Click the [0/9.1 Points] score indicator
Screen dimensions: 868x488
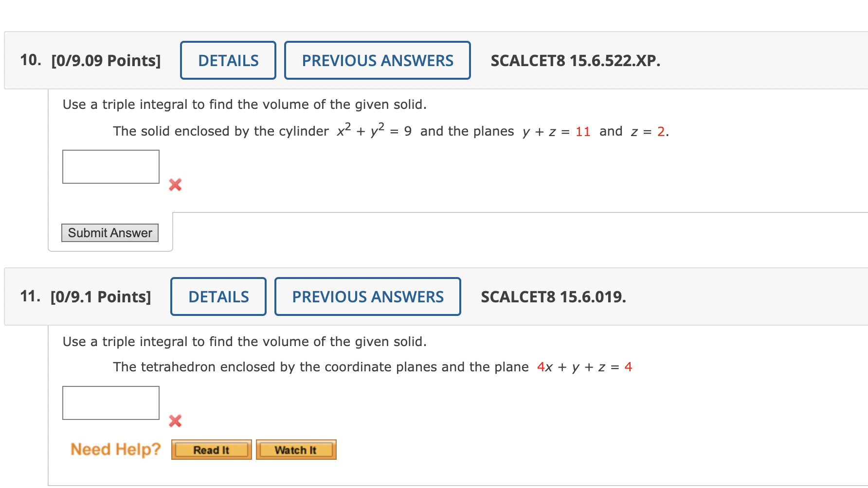[100, 296]
